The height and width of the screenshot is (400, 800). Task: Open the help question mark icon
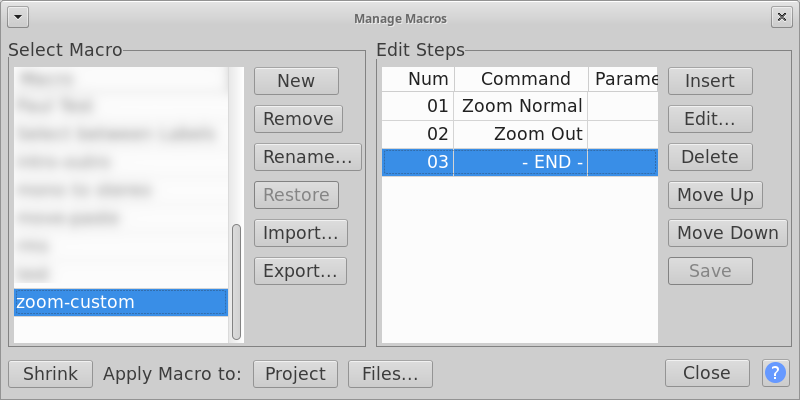[775, 373]
